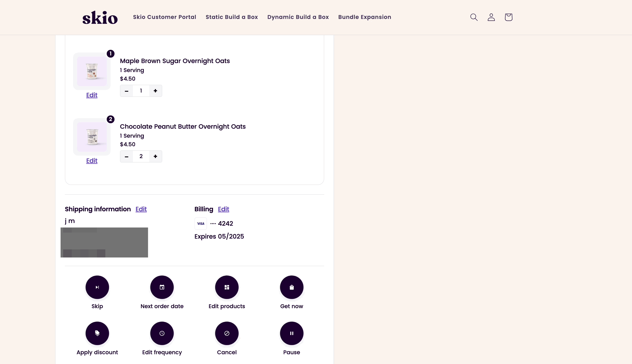The image size is (632, 364).
Task: Click the Shipping information heading
Action: tap(98, 209)
